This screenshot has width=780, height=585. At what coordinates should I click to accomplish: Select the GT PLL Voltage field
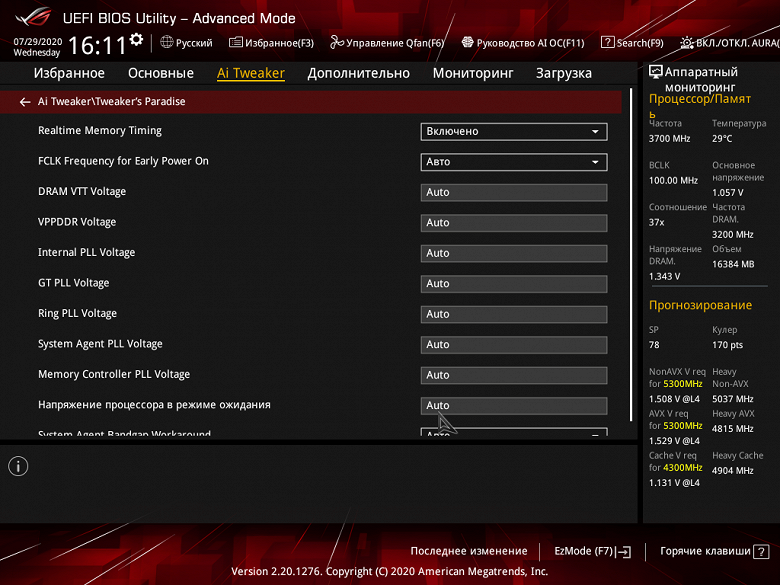(514, 284)
